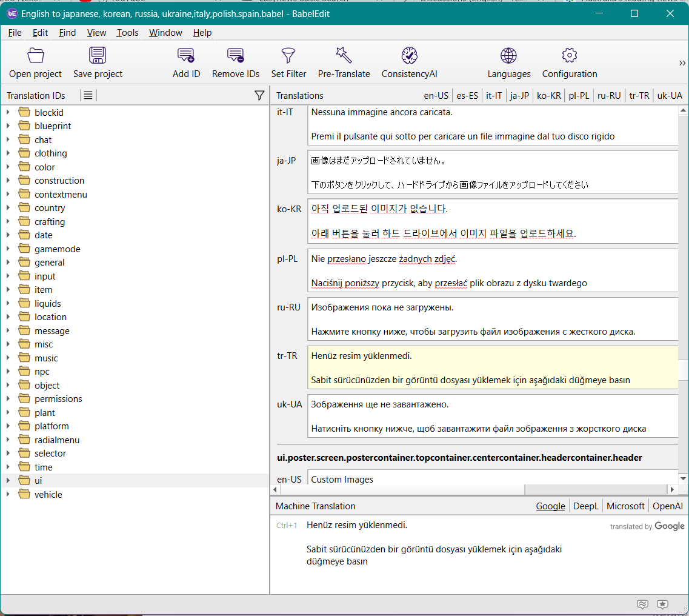Open the Set Filter funnel tool

(288, 56)
